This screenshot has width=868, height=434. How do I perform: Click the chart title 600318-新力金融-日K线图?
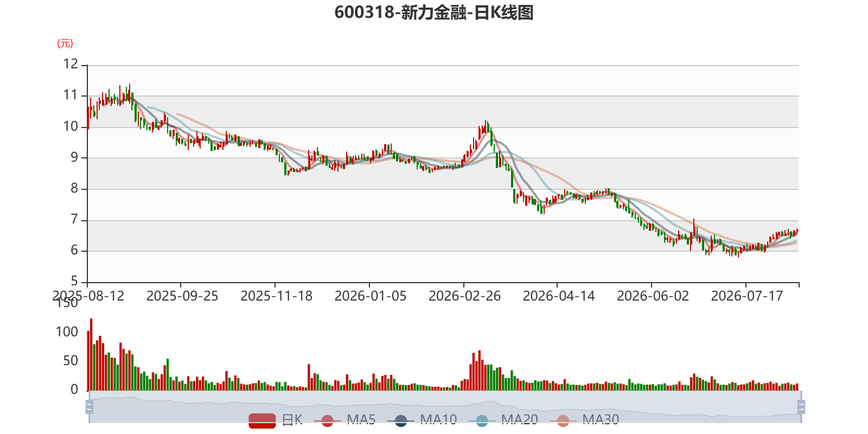434,12
